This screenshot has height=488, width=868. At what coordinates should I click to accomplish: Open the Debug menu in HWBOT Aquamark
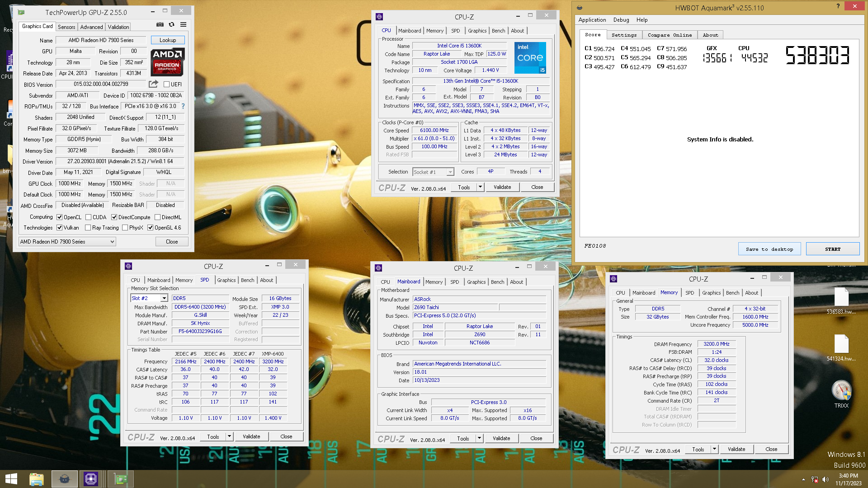point(621,20)
